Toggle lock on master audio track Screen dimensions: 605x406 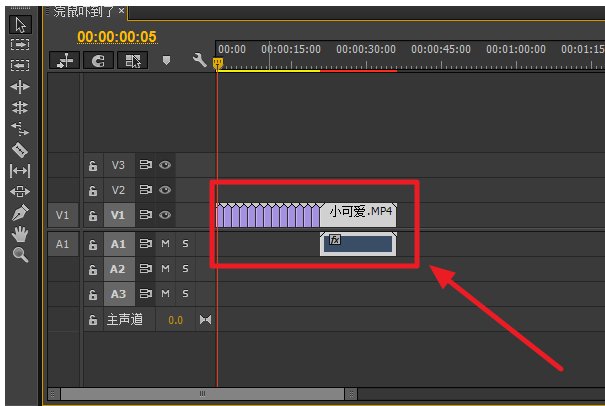click(93, 320)
